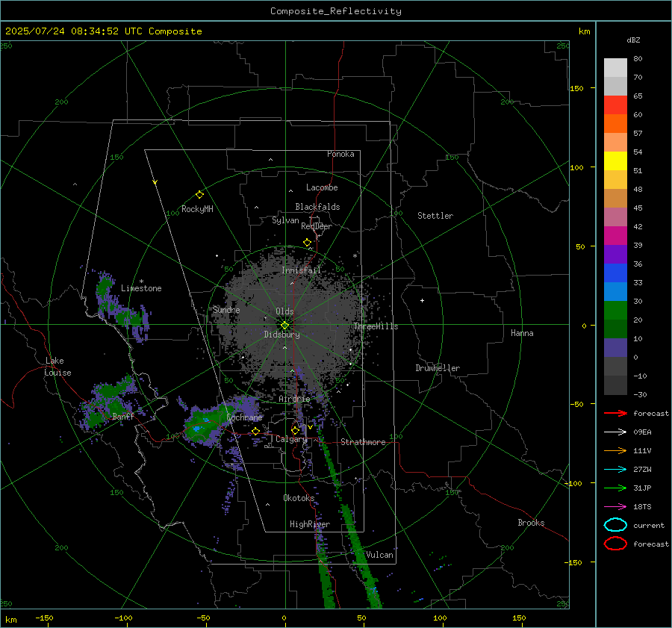
Task: Click the yellow Y marker east of Calgary
Action: 310,427
